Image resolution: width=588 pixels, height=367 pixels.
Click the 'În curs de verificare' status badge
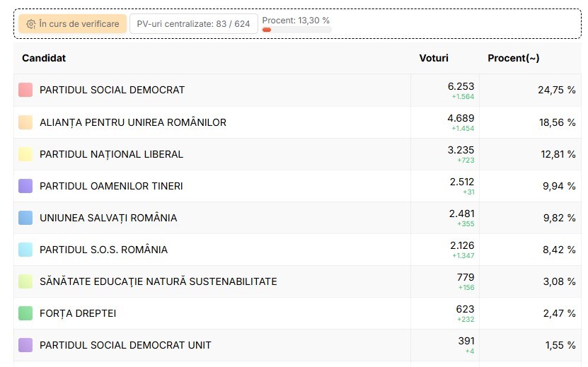[x=72, y=24]
